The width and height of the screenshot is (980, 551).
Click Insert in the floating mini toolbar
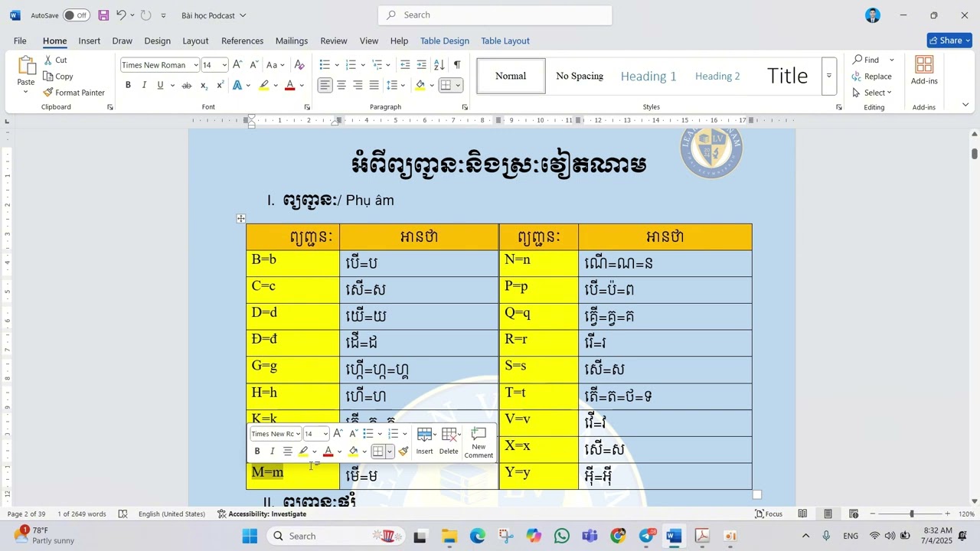coord(424,442)
